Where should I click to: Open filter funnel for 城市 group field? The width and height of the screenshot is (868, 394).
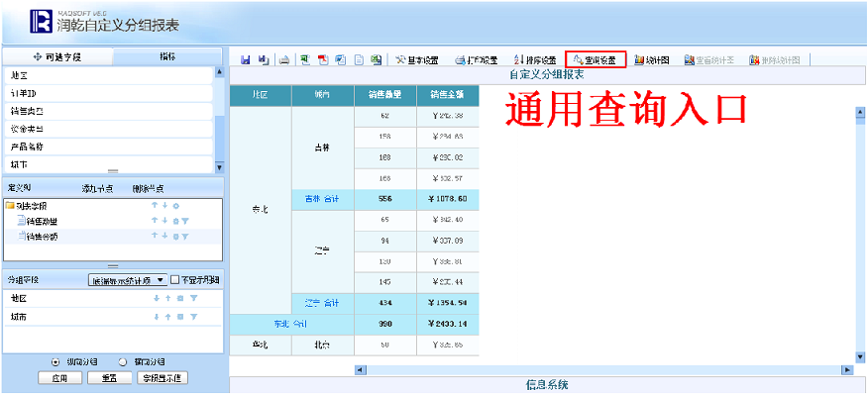point(194,317)
